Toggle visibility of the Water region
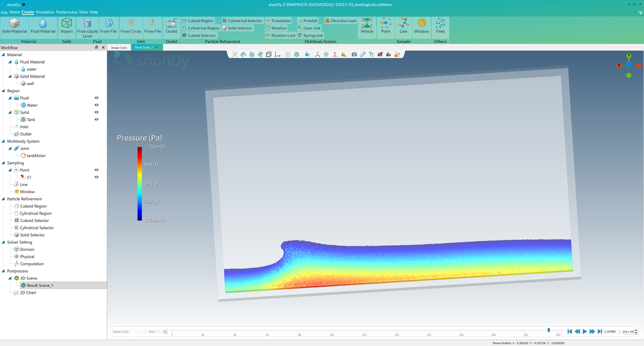Viewport: 644px width, 346px height. coord(96,105)
